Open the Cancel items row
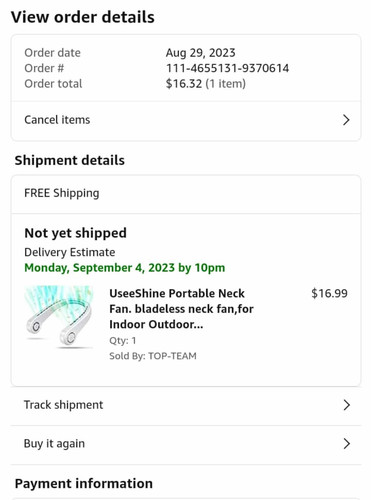The image size is (371, 500). (186, 120)
